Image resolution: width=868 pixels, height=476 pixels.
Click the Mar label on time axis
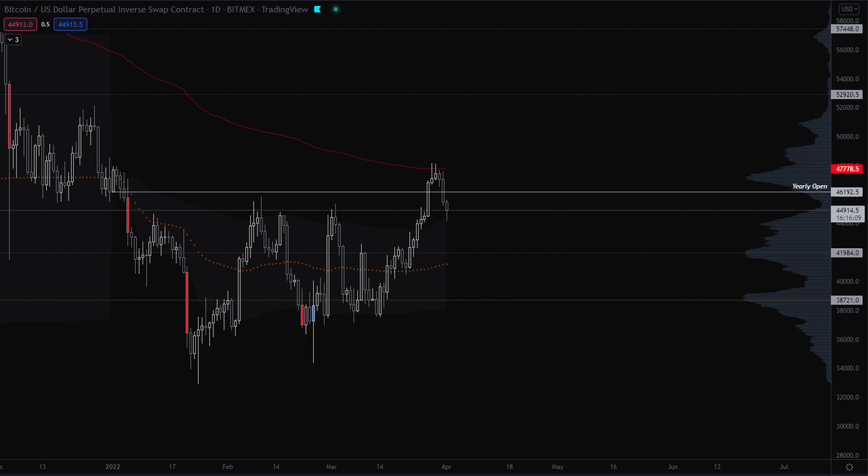tap(331, 468)
